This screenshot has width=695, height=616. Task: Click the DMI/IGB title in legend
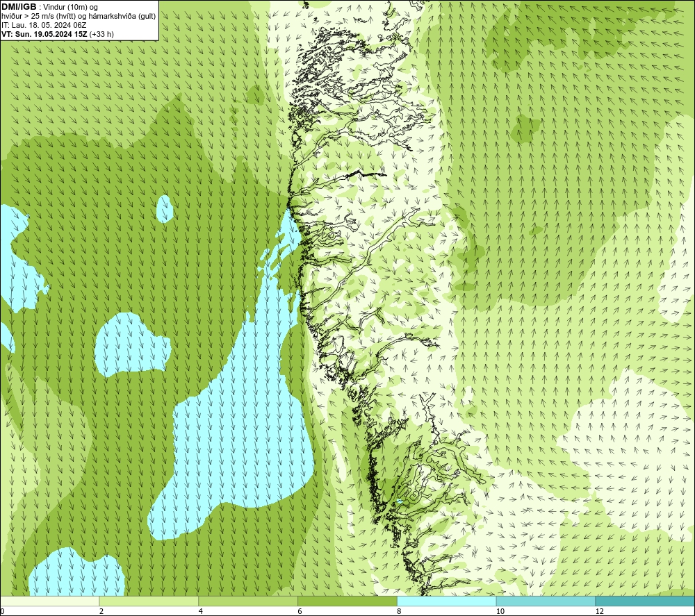coord(19,7)
